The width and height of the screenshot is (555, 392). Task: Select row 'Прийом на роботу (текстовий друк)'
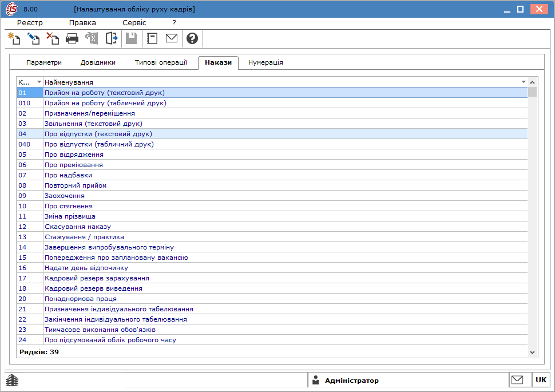click(x=272, y=93)
